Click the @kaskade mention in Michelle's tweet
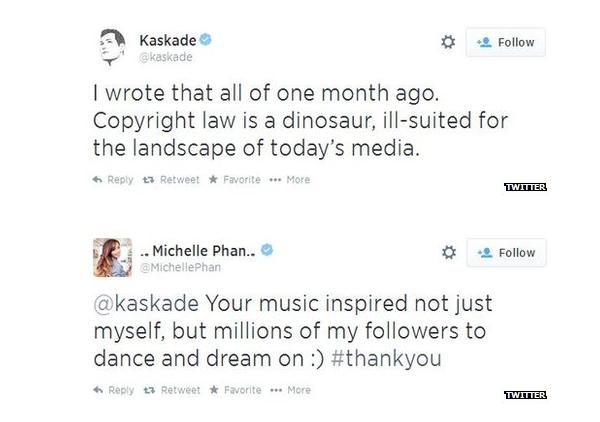This screenshot has height=422, width=600. point(141,304)
